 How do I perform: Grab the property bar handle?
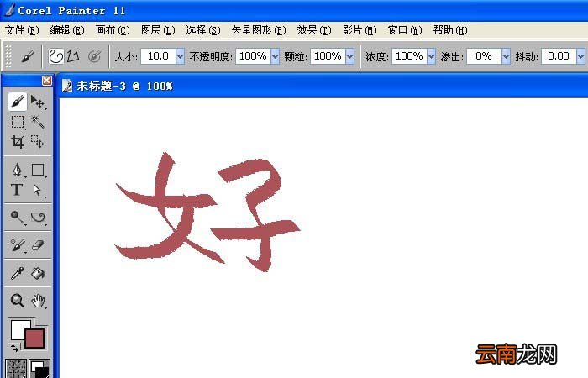click(x=8, y=56)
